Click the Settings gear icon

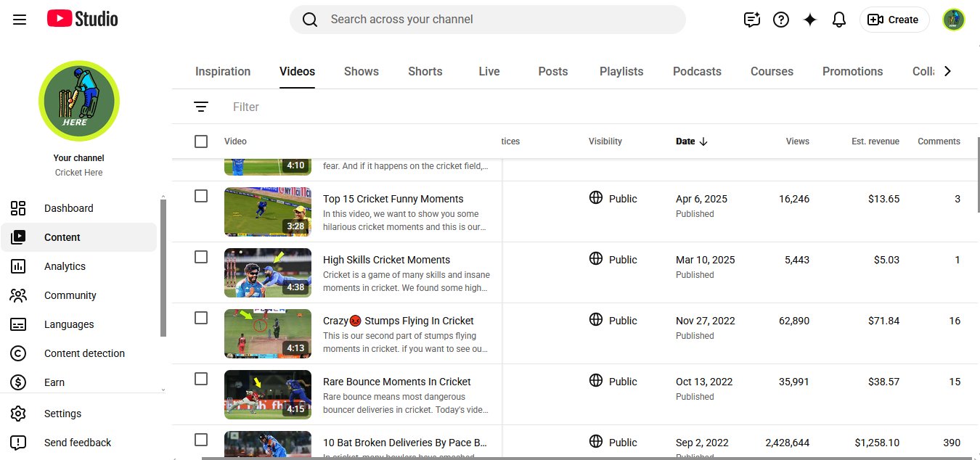18,414
